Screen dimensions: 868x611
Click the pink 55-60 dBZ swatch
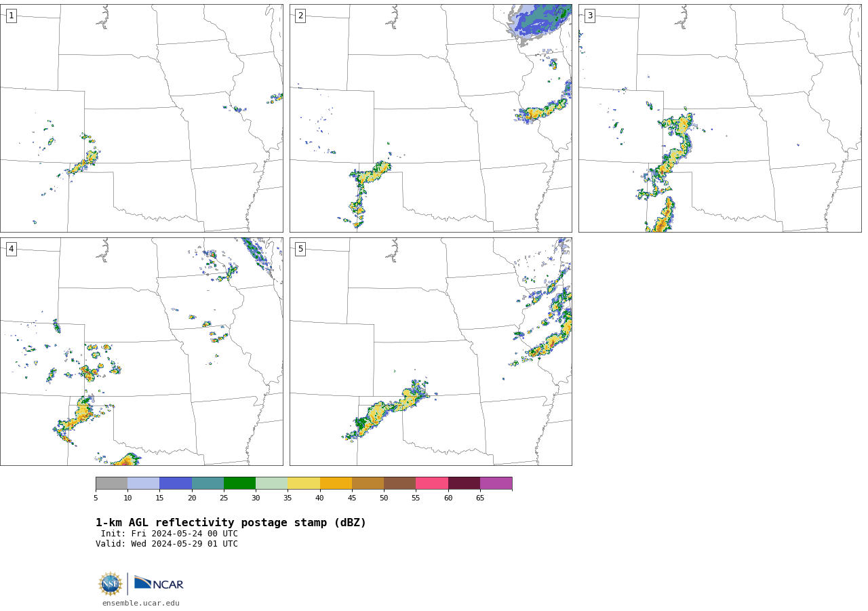point(432,483)
